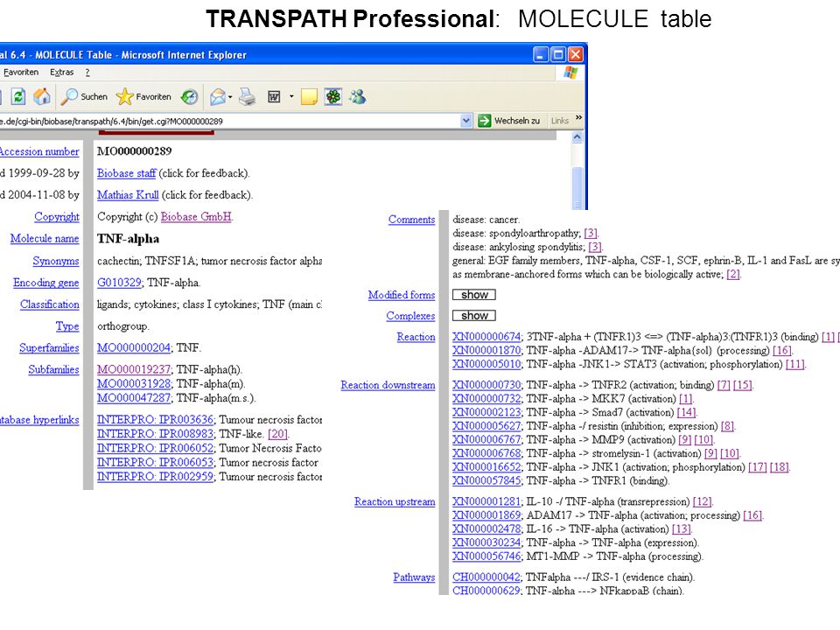Open the ? help menu

(87, 73)
